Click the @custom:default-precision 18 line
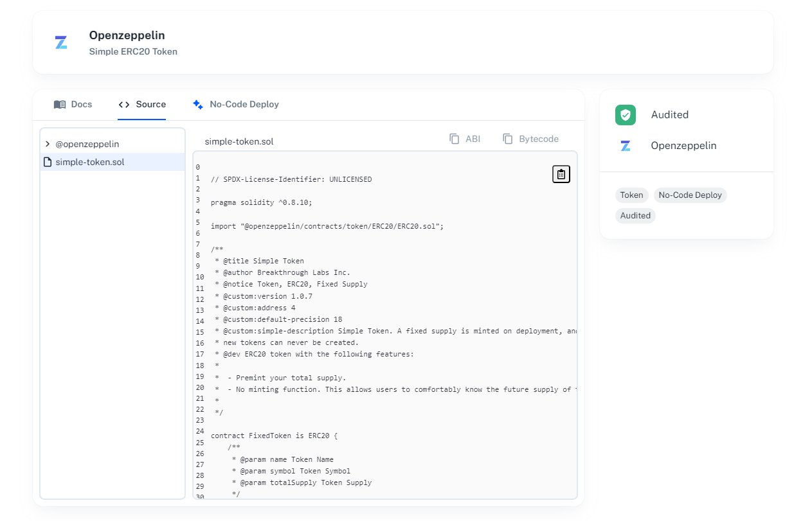 point(278,319)
